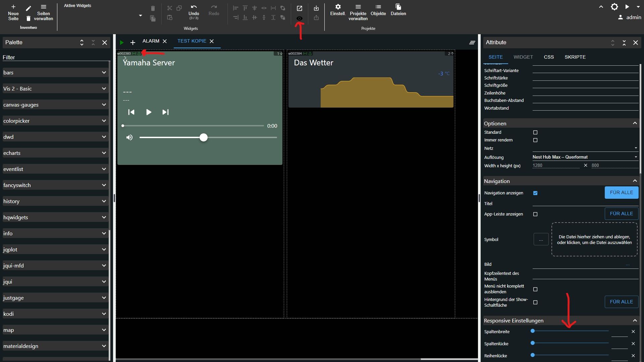Click the align top edges icon
Image resolution: width=644 pixels, height=362 pixels.
[245, 8]
